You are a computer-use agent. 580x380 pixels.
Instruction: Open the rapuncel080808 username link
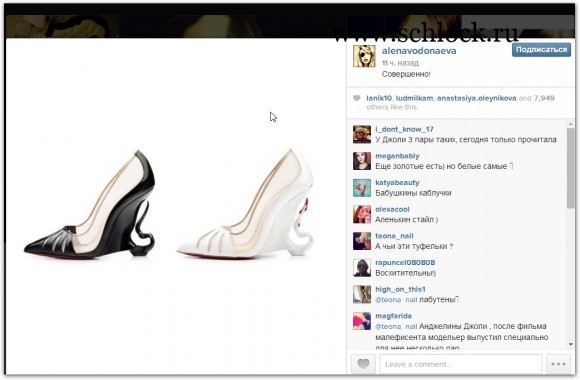405,262
